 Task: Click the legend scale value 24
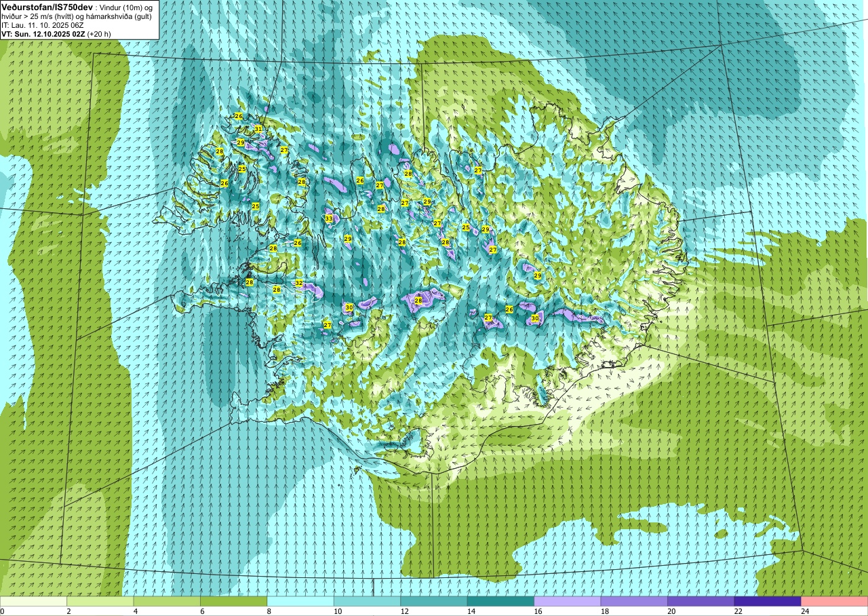[804, 611]
